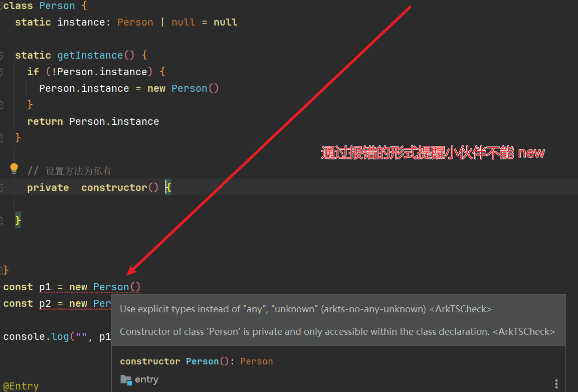Click the private constructor error message
This screenshot has width=578, height=392.
337,332
